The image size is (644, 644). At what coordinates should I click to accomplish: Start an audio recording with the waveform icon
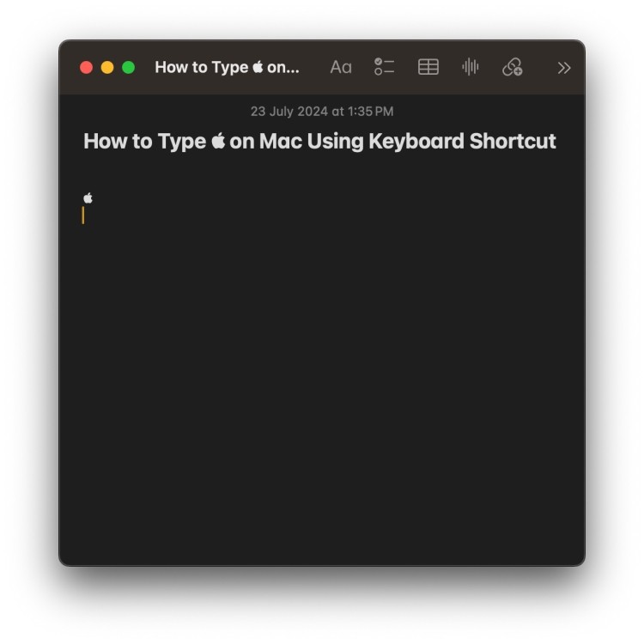coord(471,67)
